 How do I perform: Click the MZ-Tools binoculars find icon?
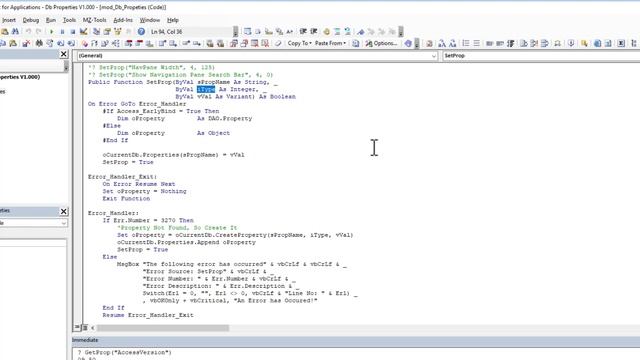pos(39,43)
